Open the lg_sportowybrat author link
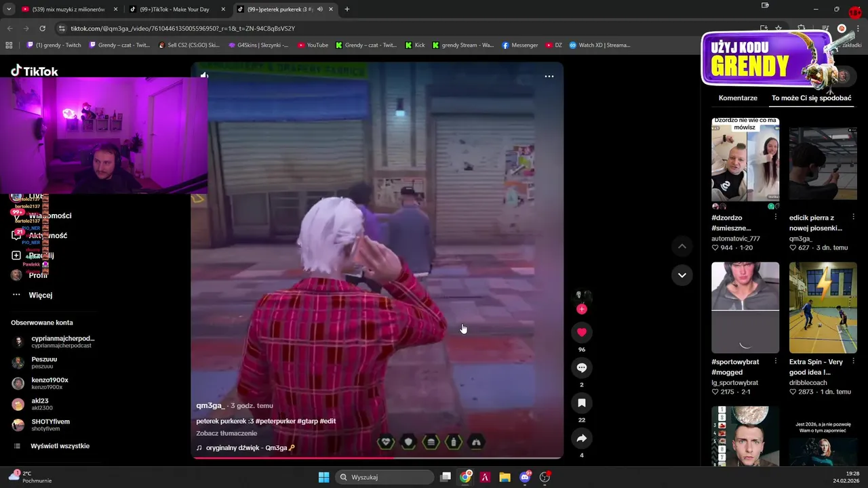 [735, 383]
